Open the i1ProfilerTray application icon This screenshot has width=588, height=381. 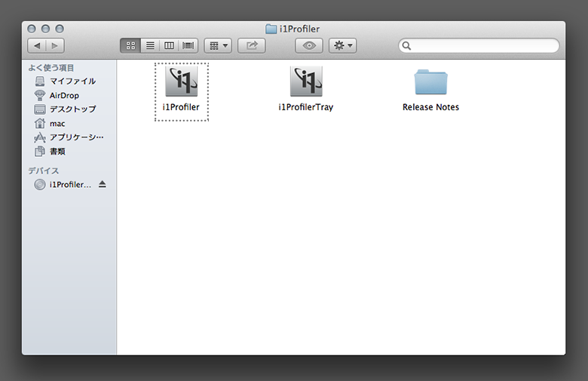305,82
